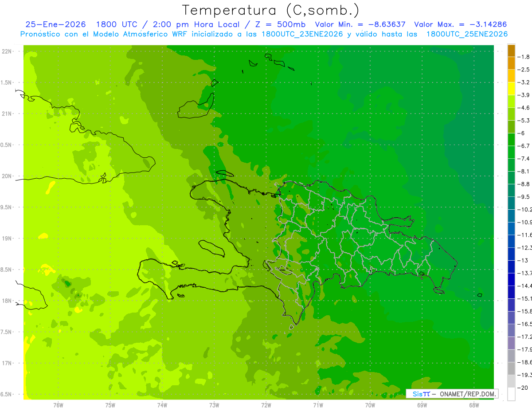Click the latitude label "17N"
The image size is (532, 411).
tap(7, 363)
